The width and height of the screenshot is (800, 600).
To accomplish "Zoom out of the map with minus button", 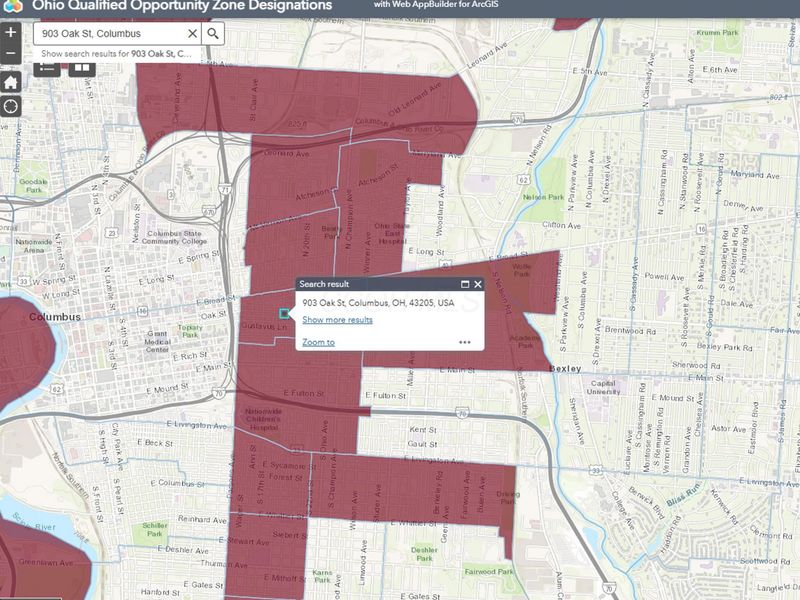I will pos(11,53).
